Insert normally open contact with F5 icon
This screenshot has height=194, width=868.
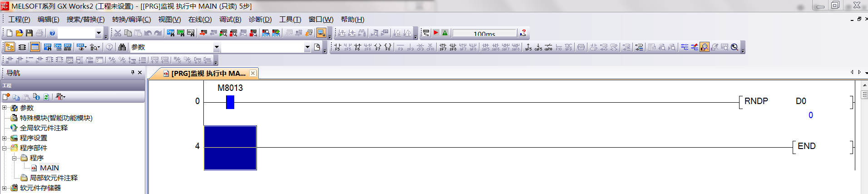(x=337, y=47)
